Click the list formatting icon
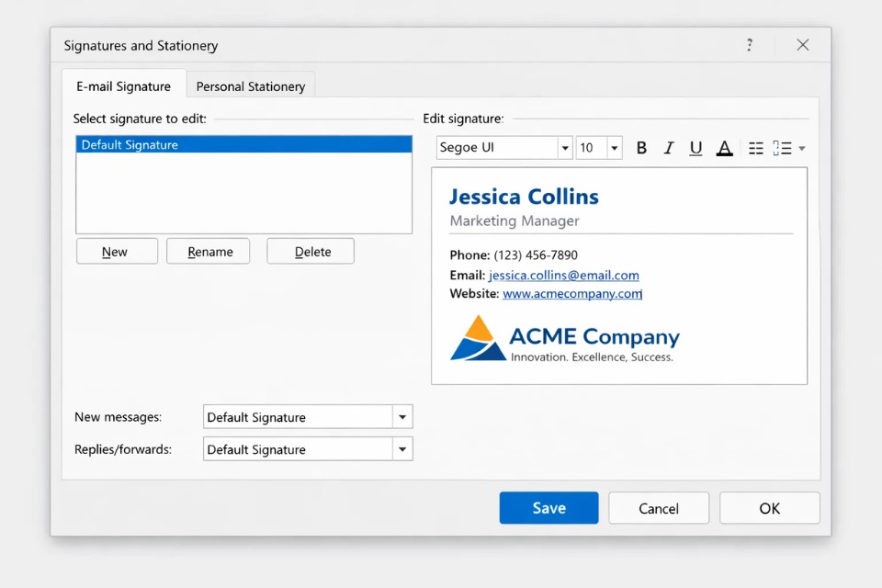Viewport: 882px width, 588px height. tap(782, 148)
